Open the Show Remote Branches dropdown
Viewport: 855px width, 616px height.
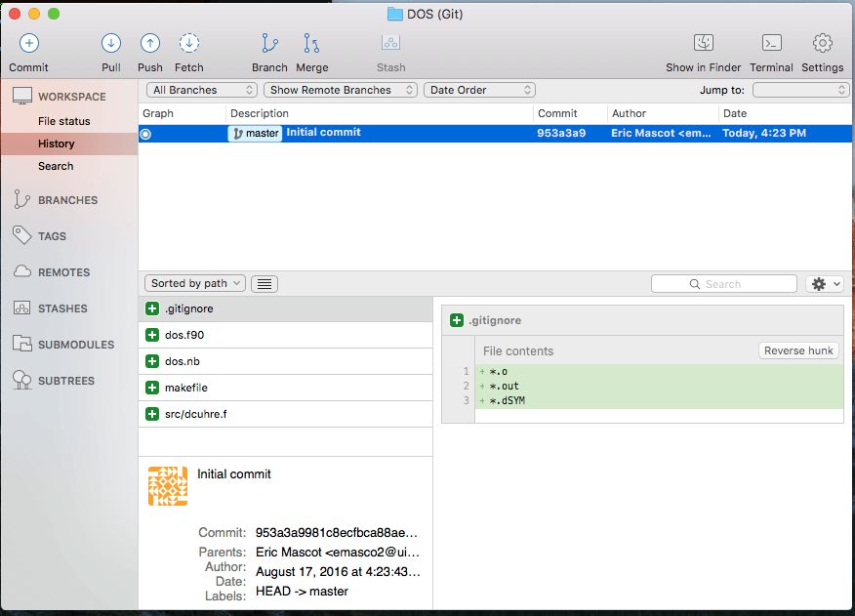click(x=341, y=90)
